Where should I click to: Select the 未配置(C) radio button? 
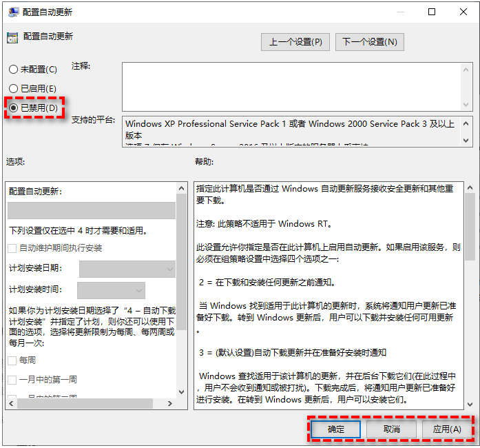point(13,69)
